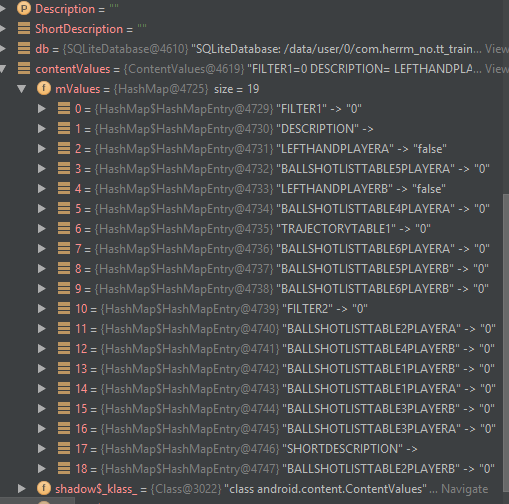This screenshot has width=509, height=504.
Task: Open View link for contentValues value
Action: (497, 69)
